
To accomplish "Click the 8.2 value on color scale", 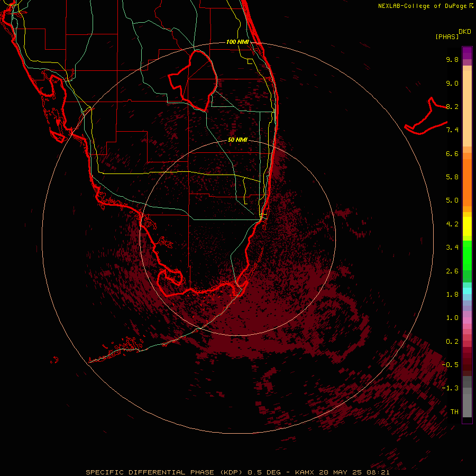I will pos(452,106).
